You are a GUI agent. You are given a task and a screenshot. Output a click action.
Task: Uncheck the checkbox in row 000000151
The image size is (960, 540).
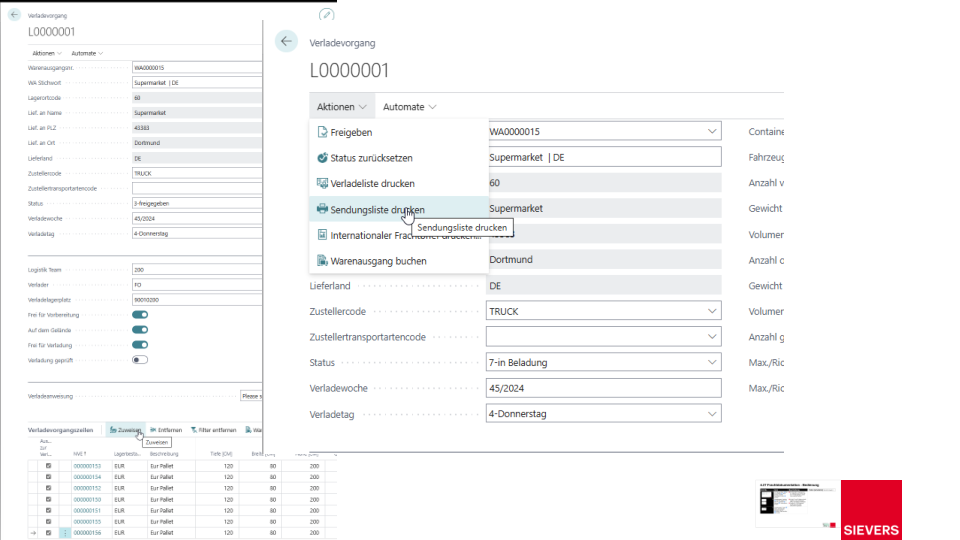(x=48, y=511)
